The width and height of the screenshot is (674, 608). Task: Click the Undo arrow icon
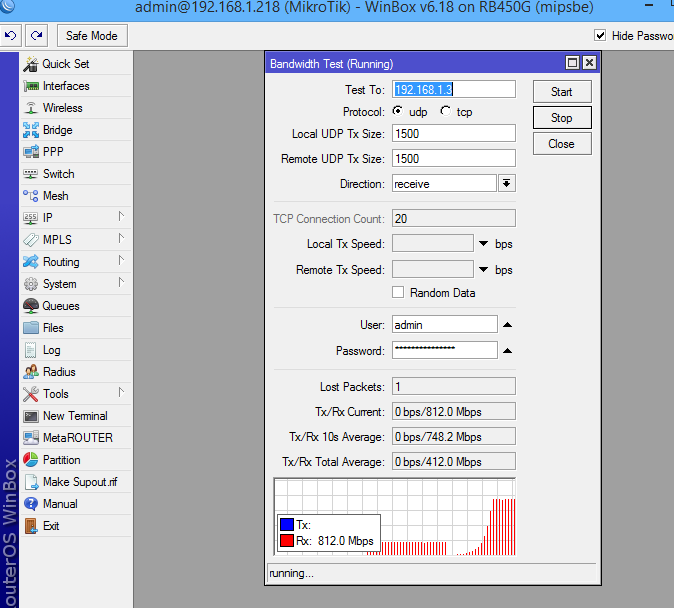point(10,36)
